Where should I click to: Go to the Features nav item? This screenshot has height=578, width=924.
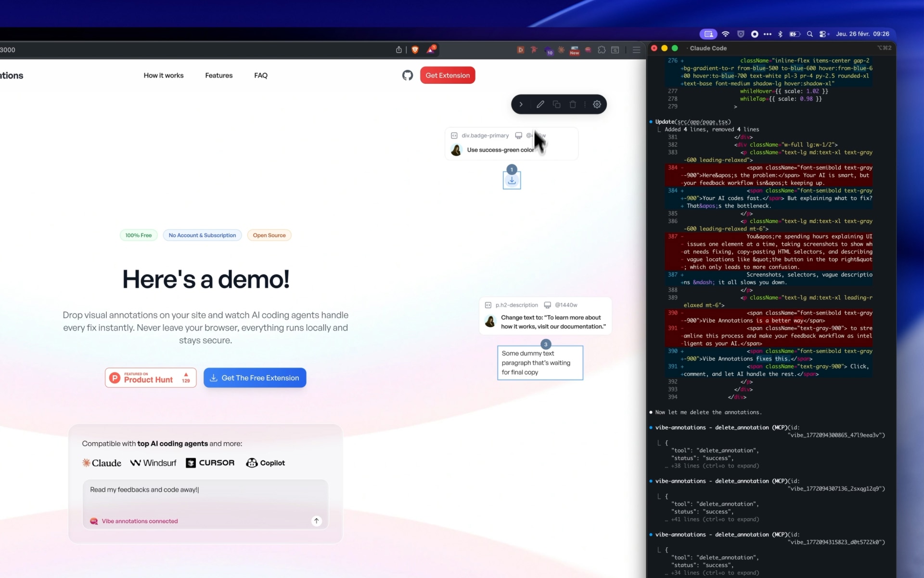click(x=218, y=75)
